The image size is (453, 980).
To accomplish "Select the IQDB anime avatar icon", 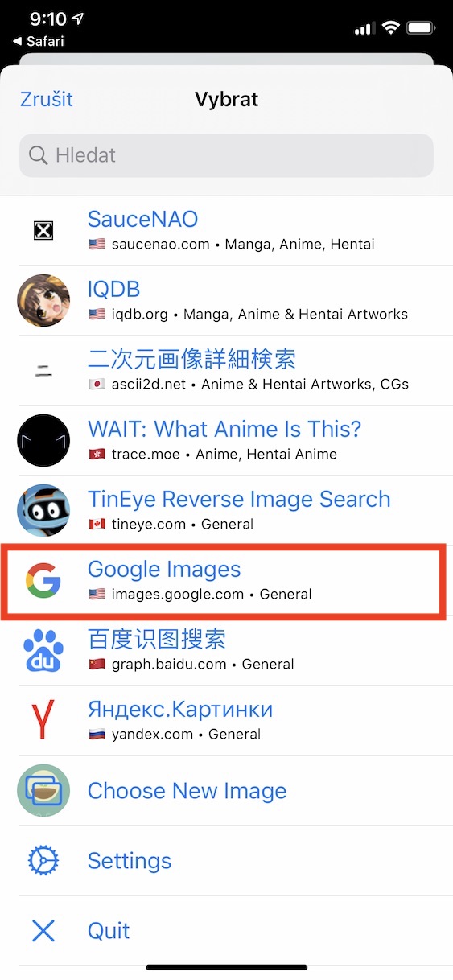I will point(43,300).
